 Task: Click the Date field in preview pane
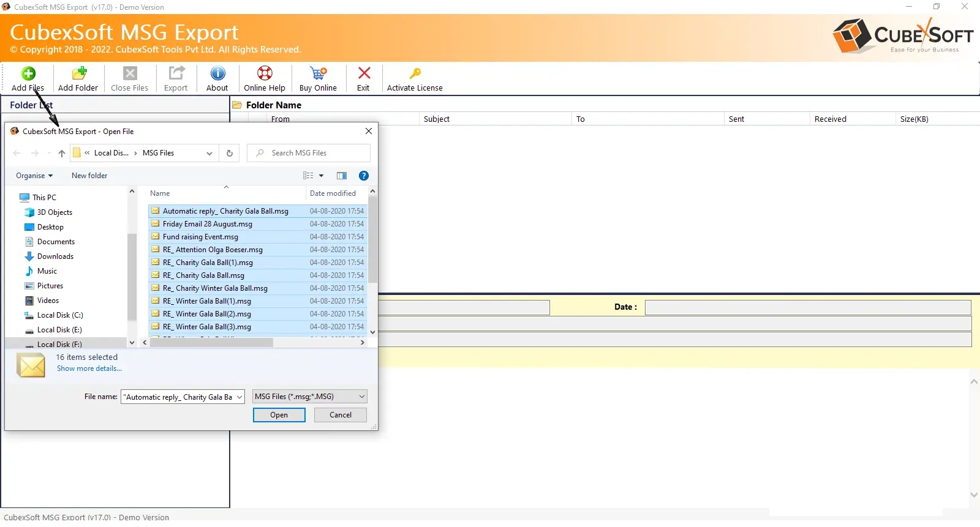coord(808,307)
